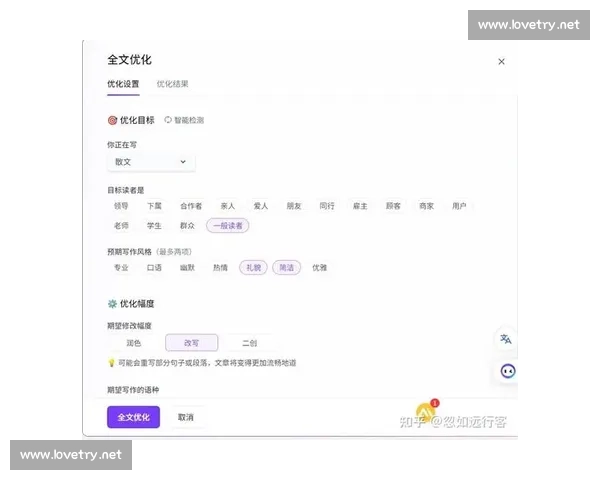Click the translate icon on the right edge
The image size is (600, 480).
(505, 339)
